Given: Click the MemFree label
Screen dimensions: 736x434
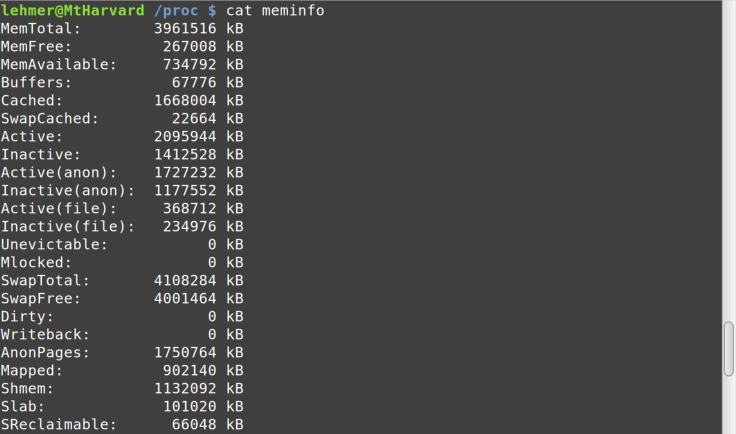Looking at the screenshot, I should pyautogui.click(x=36, y=46).
